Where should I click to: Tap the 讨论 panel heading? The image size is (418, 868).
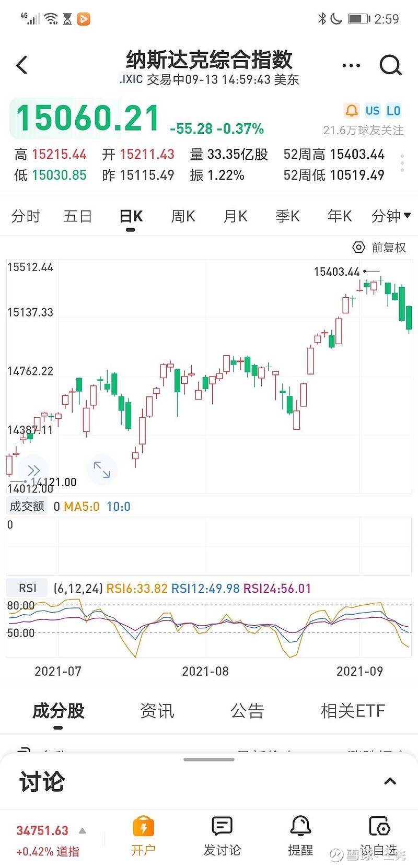coord(42,782)
